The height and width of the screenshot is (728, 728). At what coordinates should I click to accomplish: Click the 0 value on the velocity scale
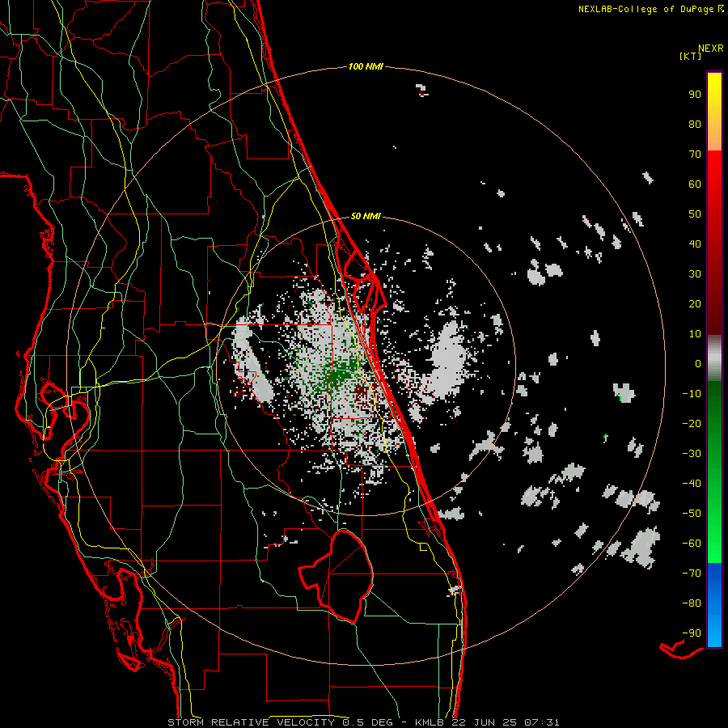click(x=698, y=363)
